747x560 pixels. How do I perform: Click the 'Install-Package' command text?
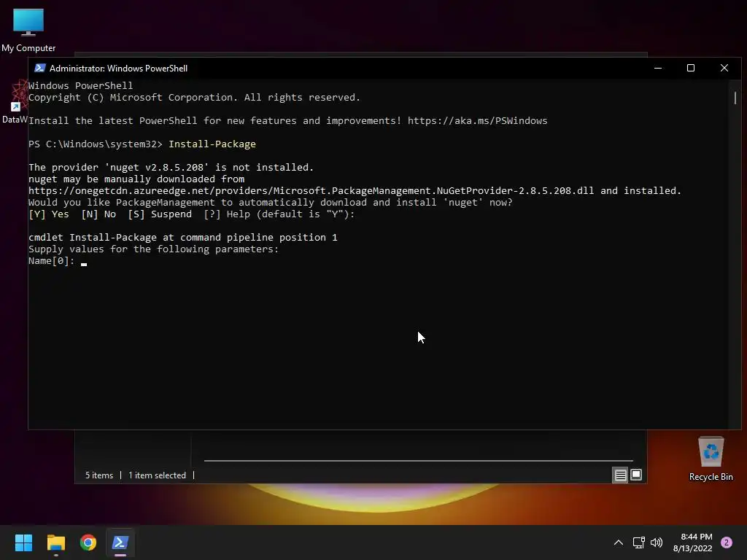212,144
